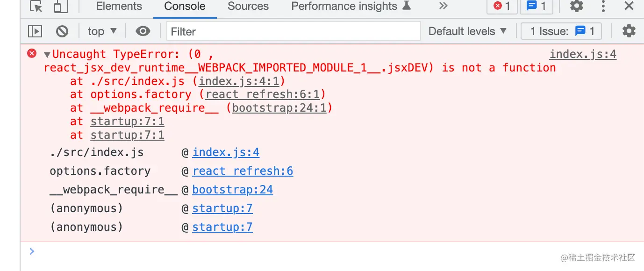Switch to the Elements tab

tap(119, 7)
